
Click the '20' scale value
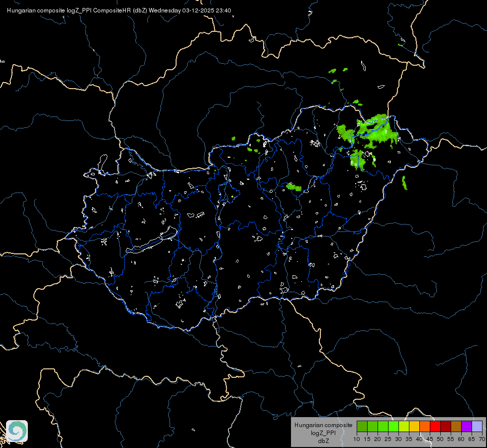[x=378, y=440]
